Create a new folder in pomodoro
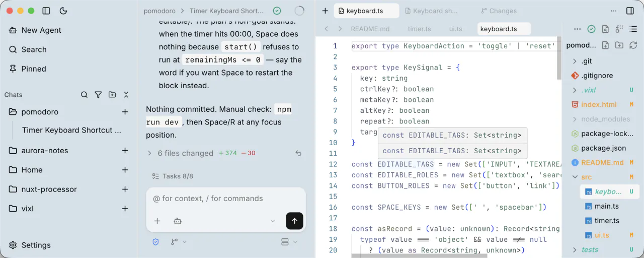The height and width of the screenshot is (258, 644). click(619, 45)
